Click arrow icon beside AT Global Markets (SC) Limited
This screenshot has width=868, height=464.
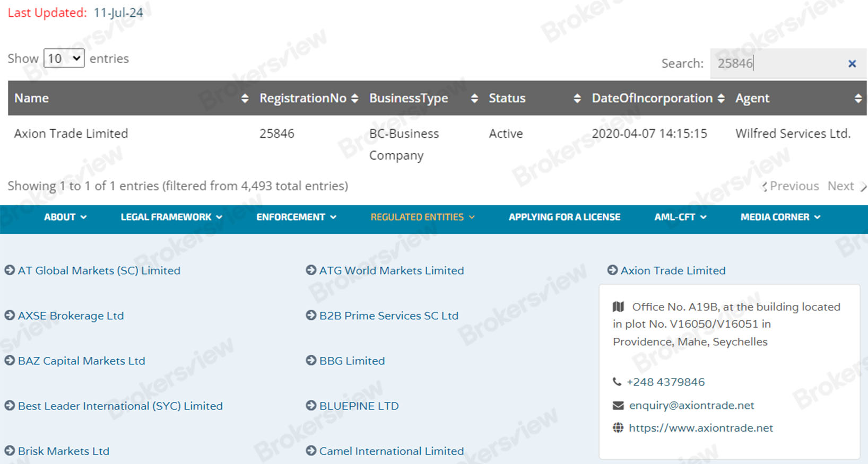coord(10,270)
